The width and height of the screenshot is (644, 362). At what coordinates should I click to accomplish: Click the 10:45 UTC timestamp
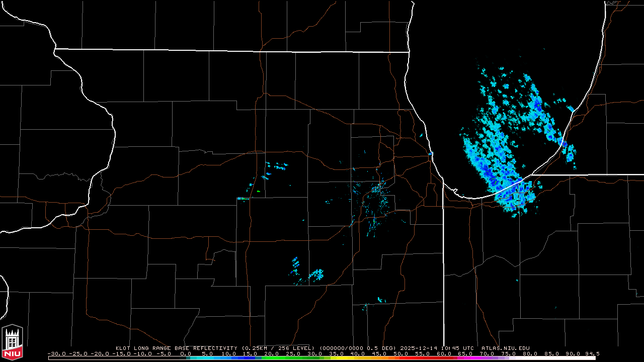[x=458, y=348]
